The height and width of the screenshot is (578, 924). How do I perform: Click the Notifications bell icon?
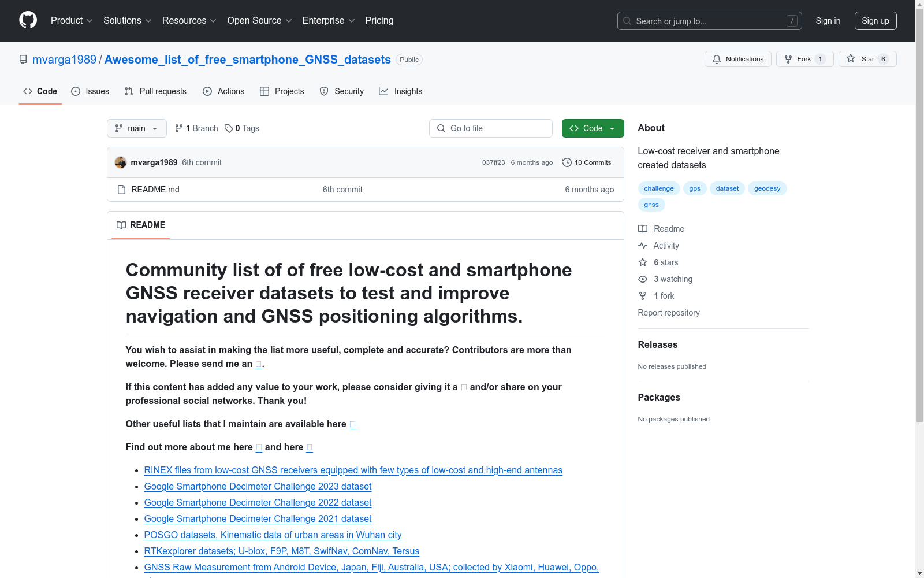[717, 59]
